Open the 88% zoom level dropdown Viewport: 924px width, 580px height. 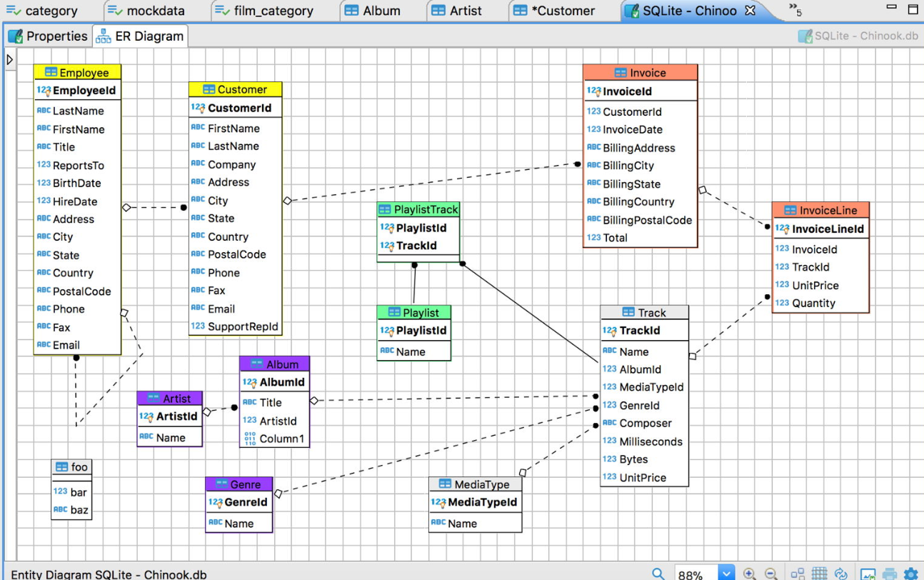(725, 574)
